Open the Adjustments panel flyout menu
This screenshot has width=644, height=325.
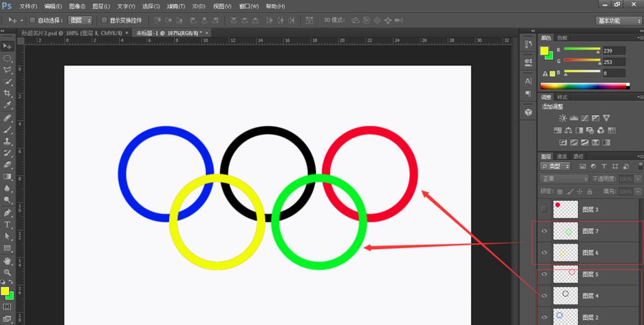coord(641,97)
